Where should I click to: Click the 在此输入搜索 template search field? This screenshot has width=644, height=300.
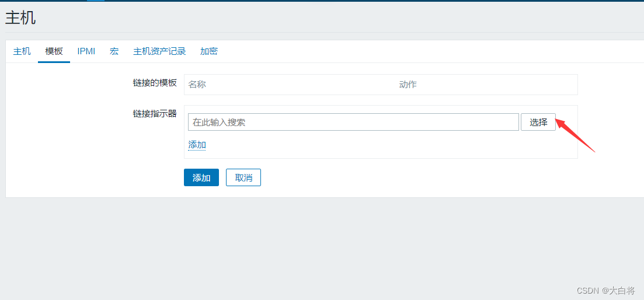coord(354,122)
